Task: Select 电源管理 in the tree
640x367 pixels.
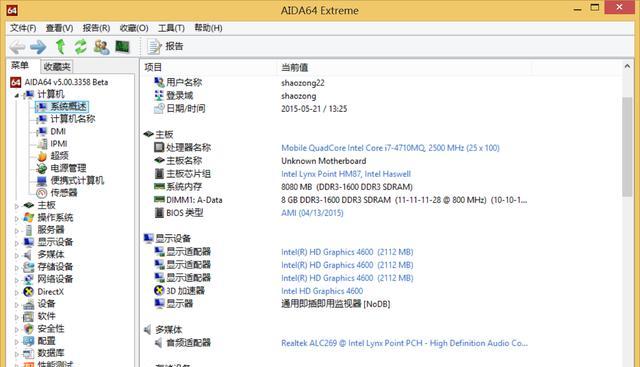Action: (x=68, y=168)
